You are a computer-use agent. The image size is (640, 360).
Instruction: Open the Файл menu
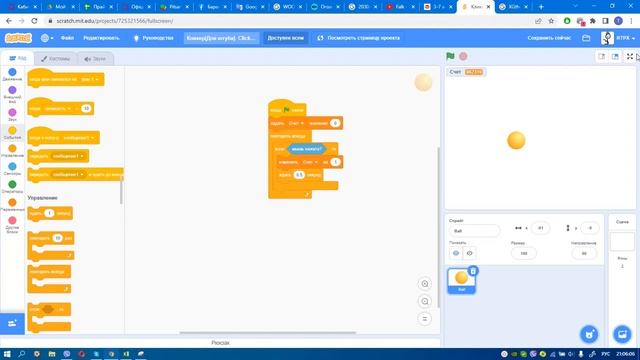click(67, 38)
